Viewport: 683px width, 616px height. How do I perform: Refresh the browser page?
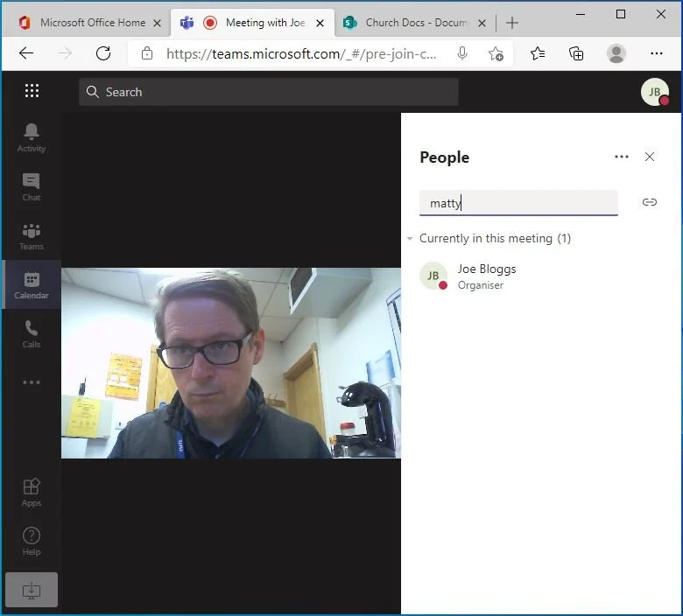coord(103,53)
